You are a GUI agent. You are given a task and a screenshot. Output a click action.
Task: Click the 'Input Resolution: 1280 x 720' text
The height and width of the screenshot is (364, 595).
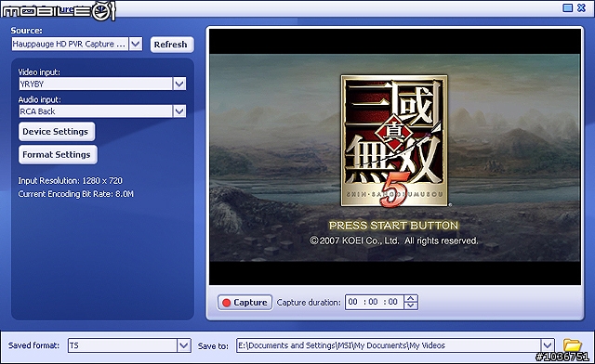click(71, 181)
